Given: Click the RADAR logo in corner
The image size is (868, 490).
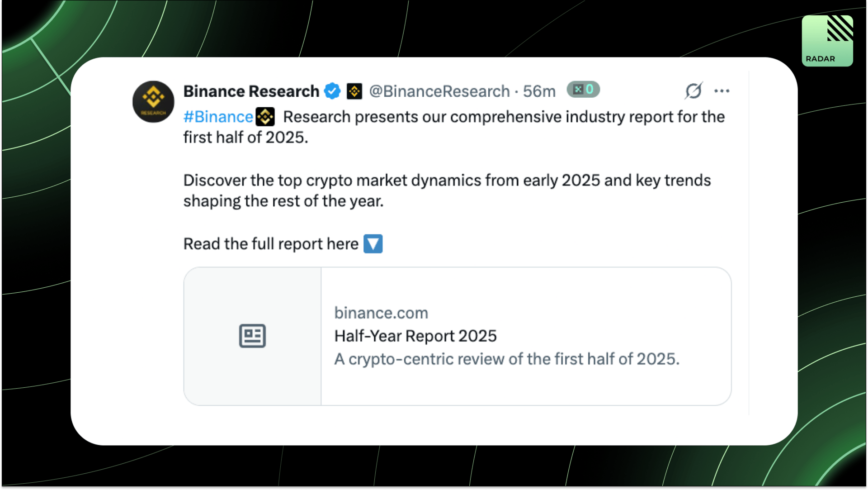Looking at the screenshot, I should (827, 41).
